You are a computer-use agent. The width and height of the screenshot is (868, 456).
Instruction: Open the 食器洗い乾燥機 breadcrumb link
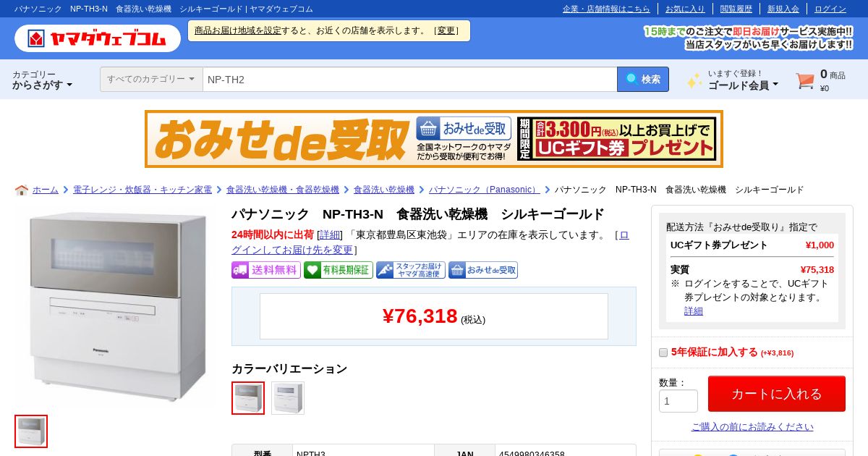pos(384,190)
